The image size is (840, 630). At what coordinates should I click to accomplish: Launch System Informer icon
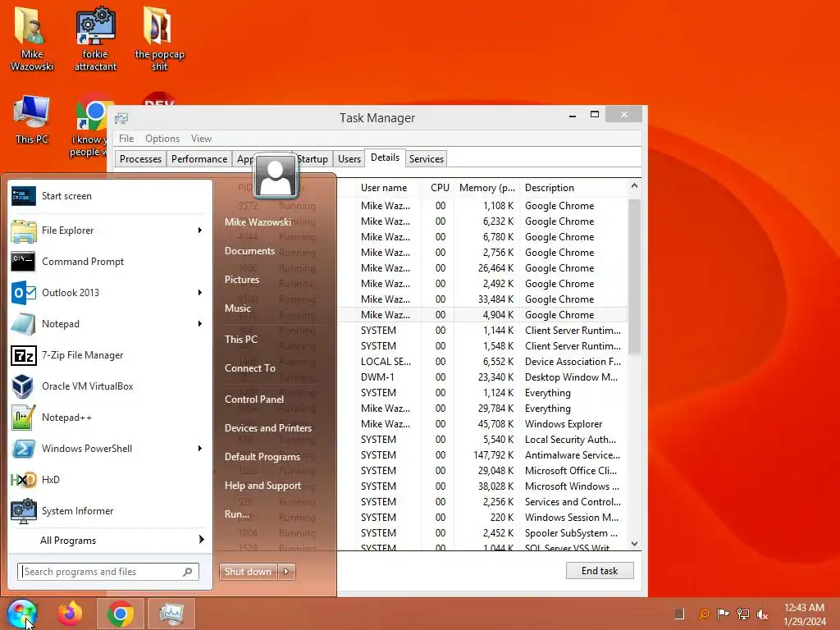pyautogui.click(x=23, y=510)
